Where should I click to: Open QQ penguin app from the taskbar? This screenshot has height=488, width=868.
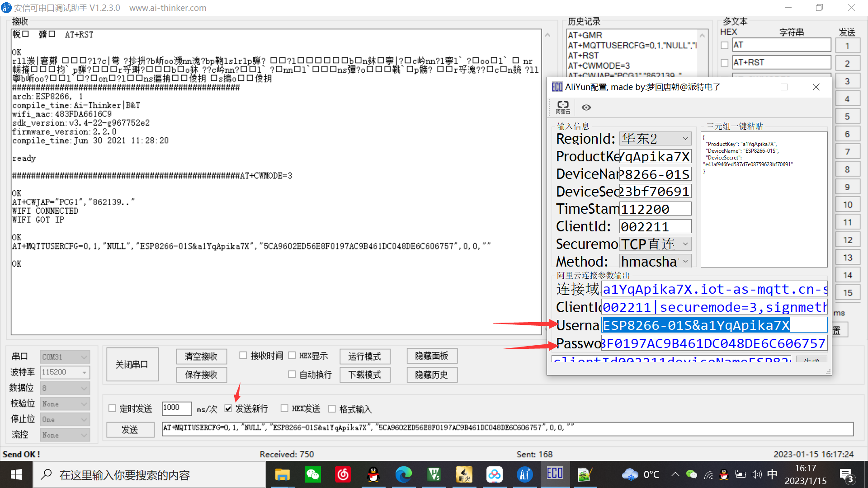tap(373, 474)
